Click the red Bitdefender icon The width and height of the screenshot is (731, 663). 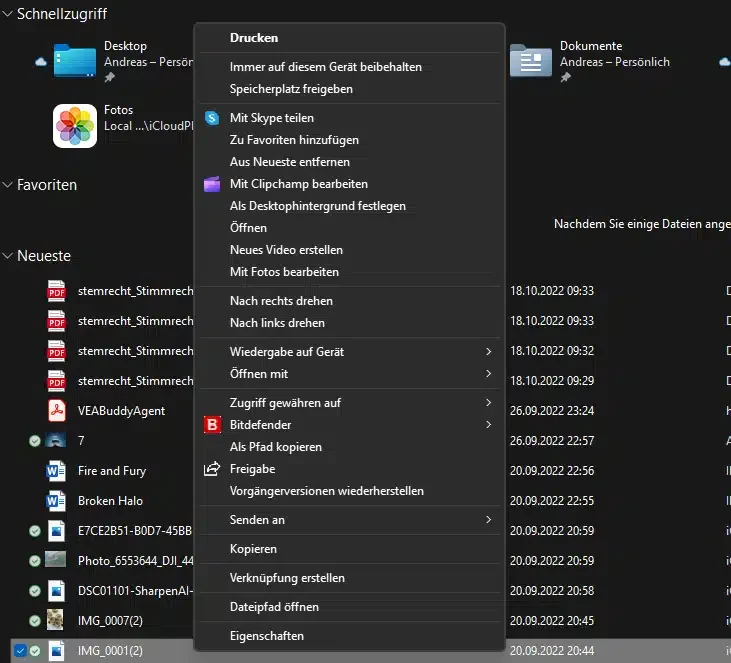(x=212, y=425)
